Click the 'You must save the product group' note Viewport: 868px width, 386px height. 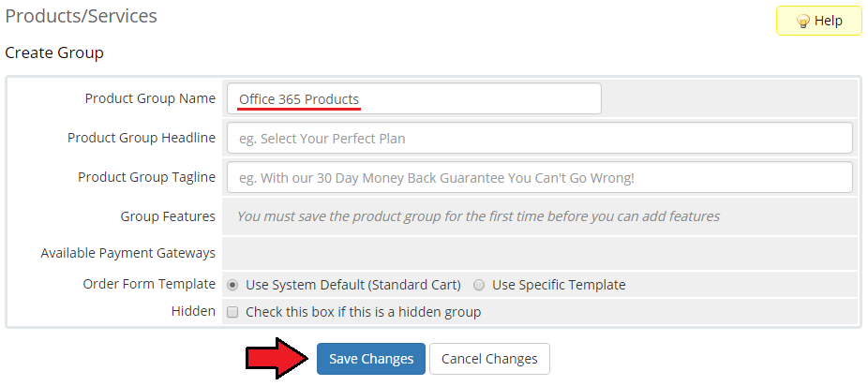click(478, 216)
